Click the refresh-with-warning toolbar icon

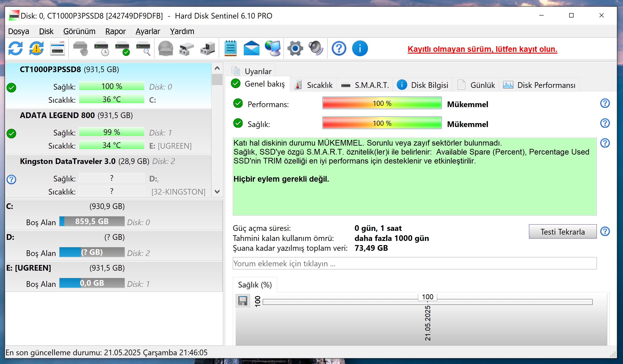36,48
